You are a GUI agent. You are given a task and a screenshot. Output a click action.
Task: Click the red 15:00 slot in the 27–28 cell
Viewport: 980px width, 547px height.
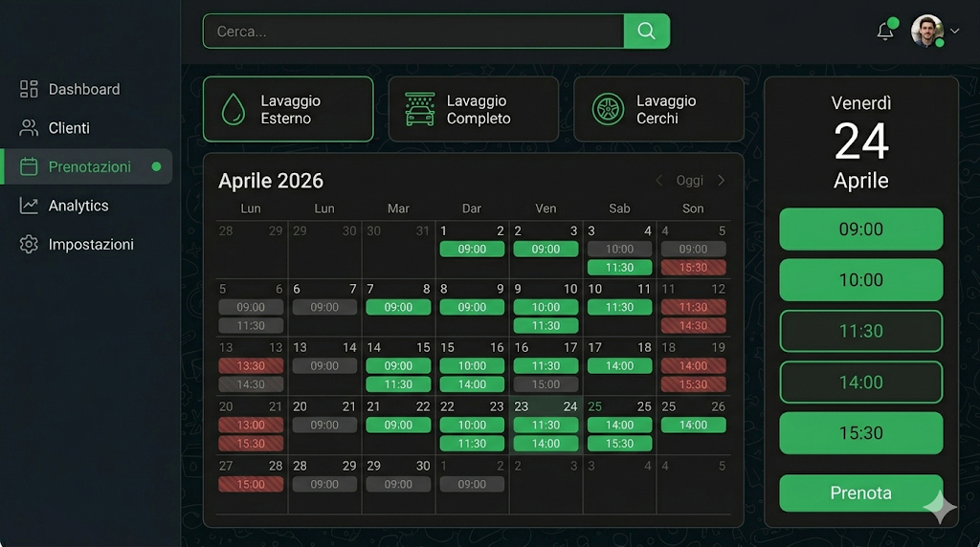pyautogui.click(x=251, y=484)
